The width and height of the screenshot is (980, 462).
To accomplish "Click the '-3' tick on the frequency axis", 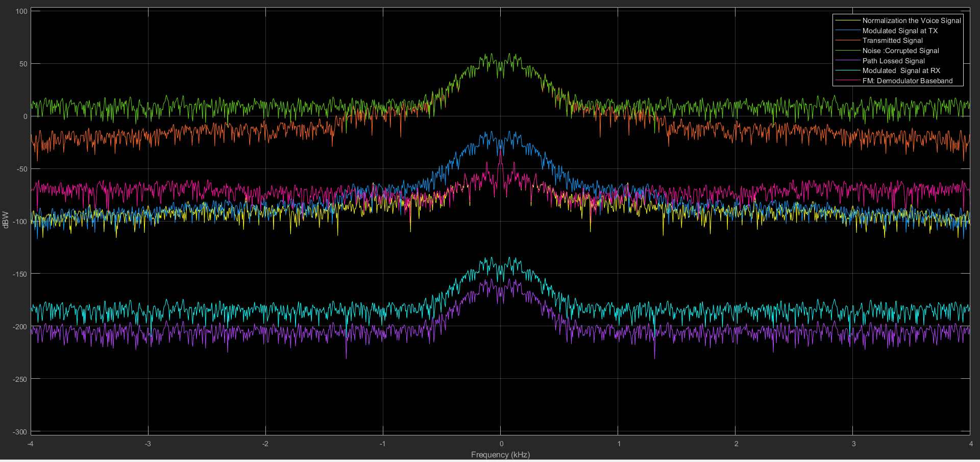I will (148, 444).
